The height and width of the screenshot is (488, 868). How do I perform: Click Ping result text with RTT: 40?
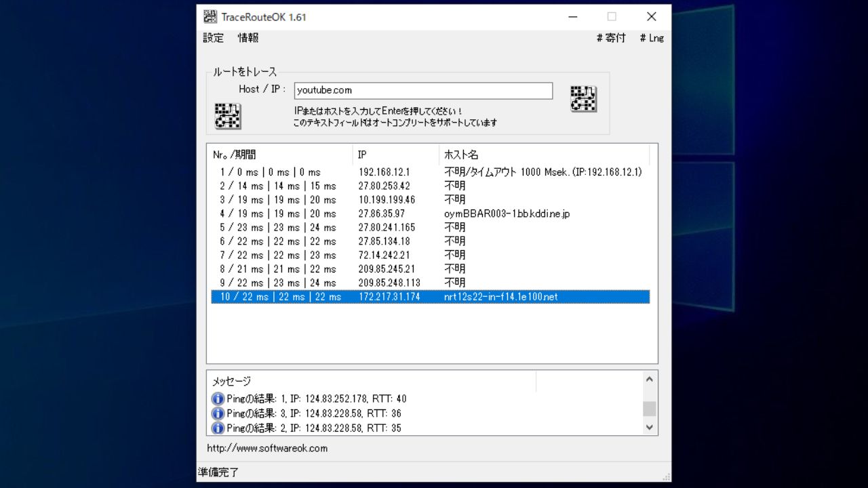317,399
